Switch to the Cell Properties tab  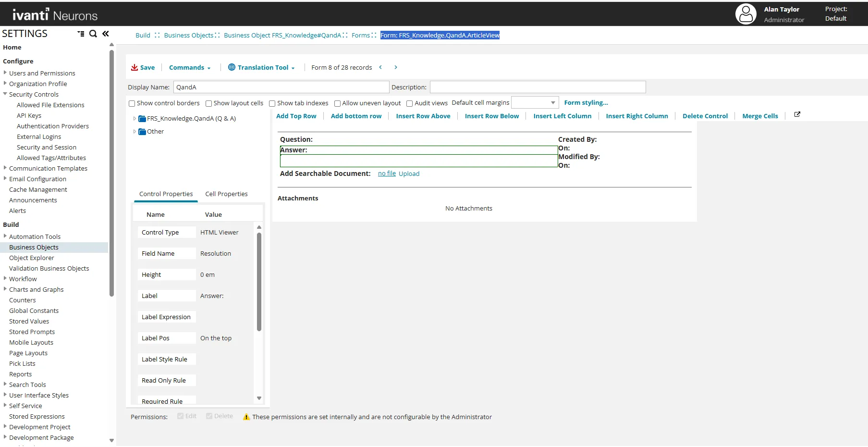tap(226, 194)
